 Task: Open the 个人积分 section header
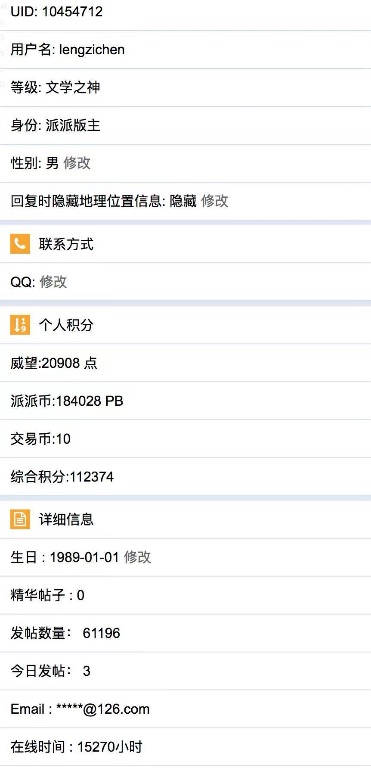click(x=185, y=325)
